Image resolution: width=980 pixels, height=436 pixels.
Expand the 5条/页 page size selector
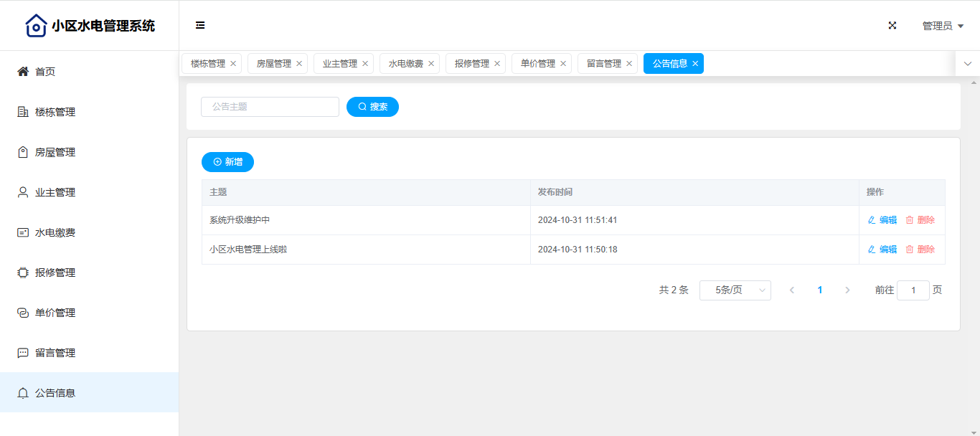pos(735,290)
